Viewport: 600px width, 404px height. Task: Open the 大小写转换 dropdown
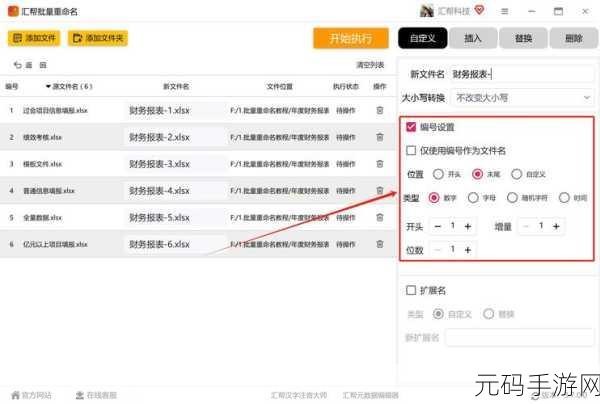[x=522, y=98]
